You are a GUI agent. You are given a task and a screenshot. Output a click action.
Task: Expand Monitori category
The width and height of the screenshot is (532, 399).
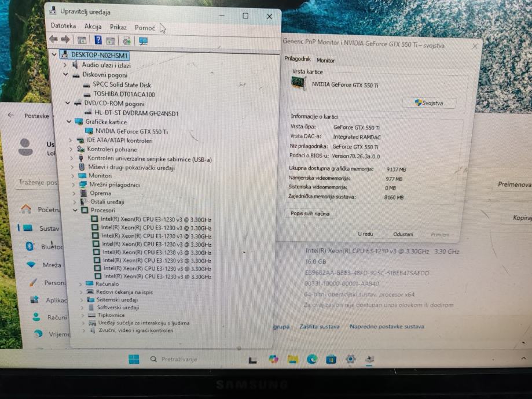point(72,176)
